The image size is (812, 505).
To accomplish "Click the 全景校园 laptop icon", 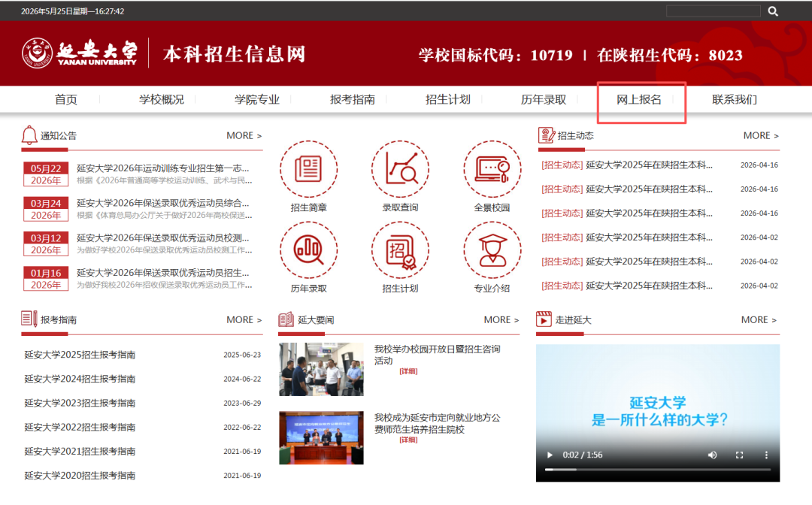I will click(492, 169).
